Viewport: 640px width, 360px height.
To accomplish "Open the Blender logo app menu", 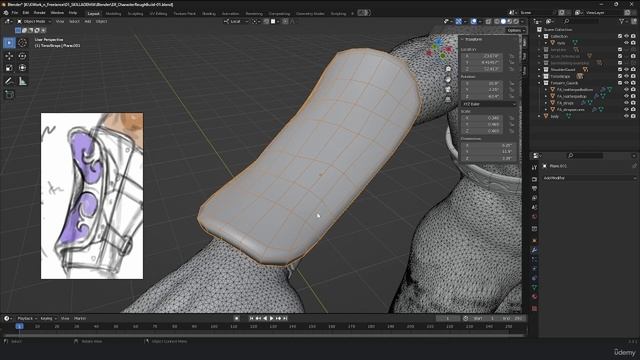I will 6,13.
